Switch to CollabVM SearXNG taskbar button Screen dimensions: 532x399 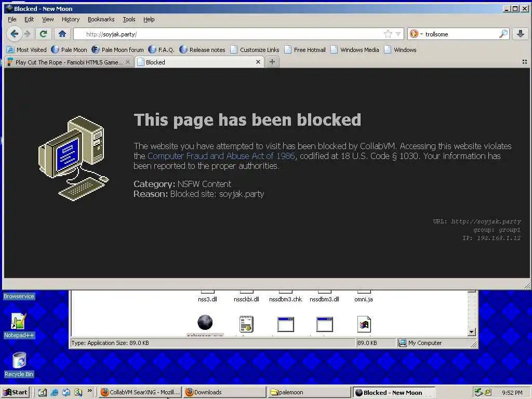(140, 392)
